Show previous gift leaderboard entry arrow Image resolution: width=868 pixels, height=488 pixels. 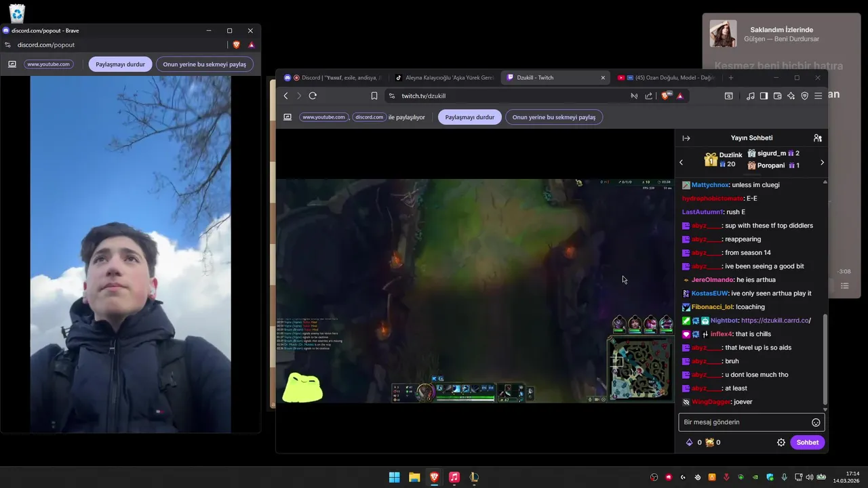pos(682,162)
